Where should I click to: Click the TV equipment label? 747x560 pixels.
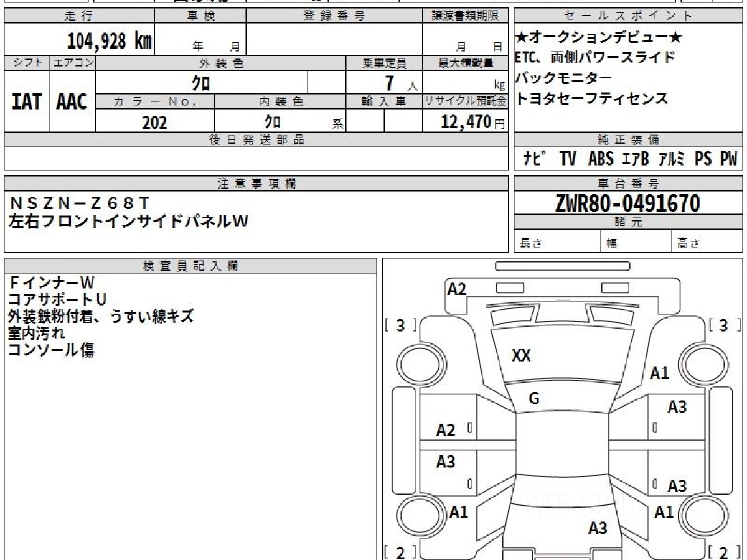click(568, 159)
